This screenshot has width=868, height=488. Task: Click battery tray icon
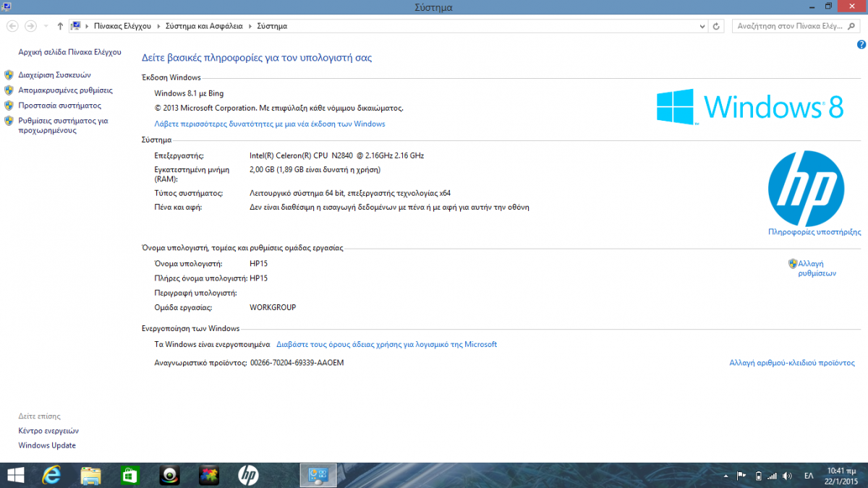pos(758,476)
